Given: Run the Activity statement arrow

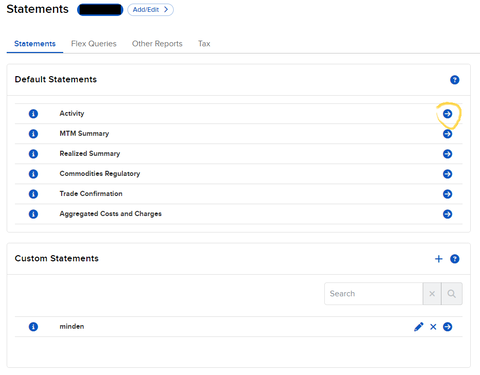Looking at the screenshot, I should [447, 114].
